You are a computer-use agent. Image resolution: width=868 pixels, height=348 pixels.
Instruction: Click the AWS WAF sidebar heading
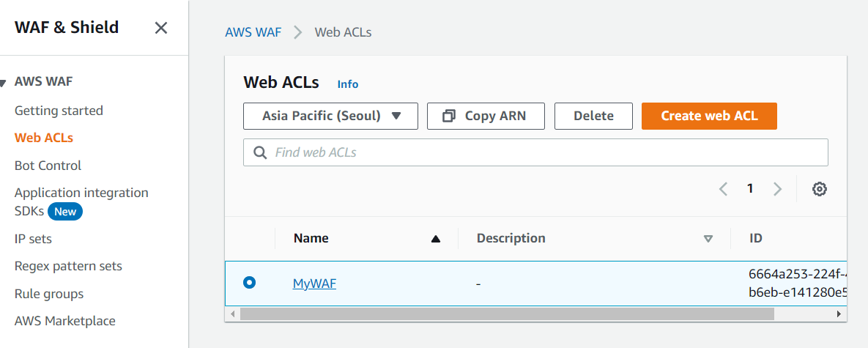[44, 82]
